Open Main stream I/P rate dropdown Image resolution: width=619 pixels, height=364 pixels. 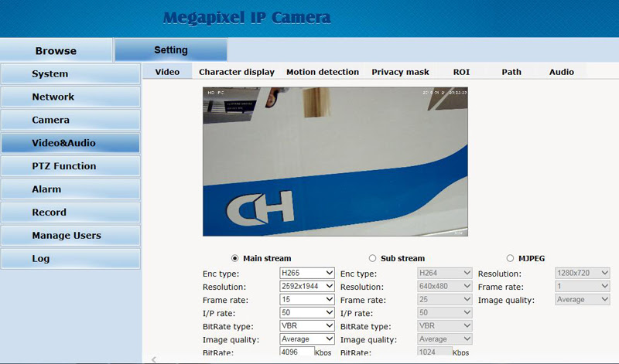point(306,313)
